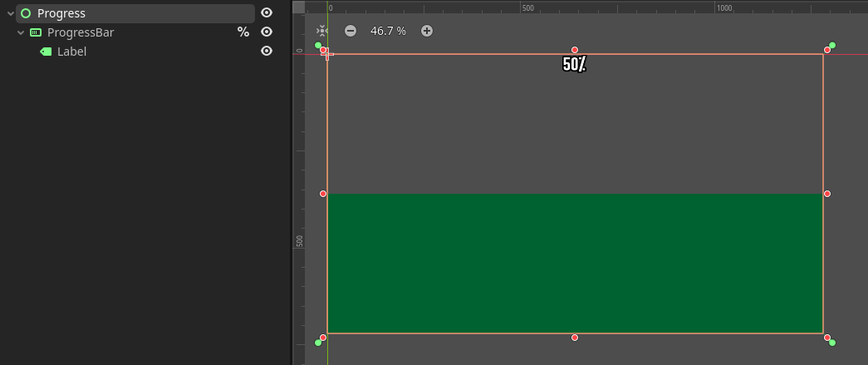Click the ProgressBar node type icon
Image resolution: width=868 pixels, height=365 pixels.
pos(36,32)
